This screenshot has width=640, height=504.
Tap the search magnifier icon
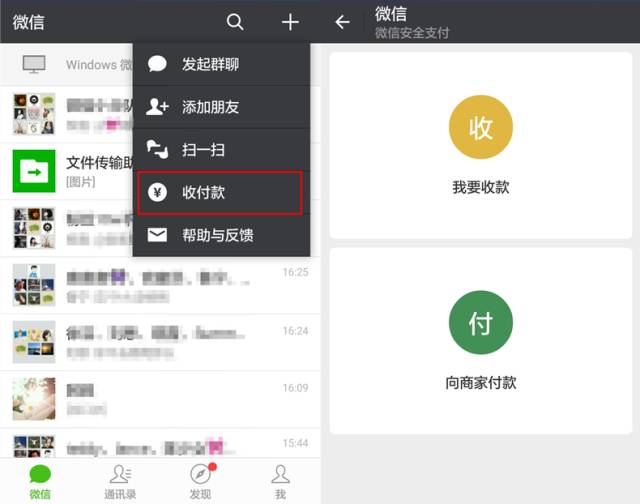point(235,22)
